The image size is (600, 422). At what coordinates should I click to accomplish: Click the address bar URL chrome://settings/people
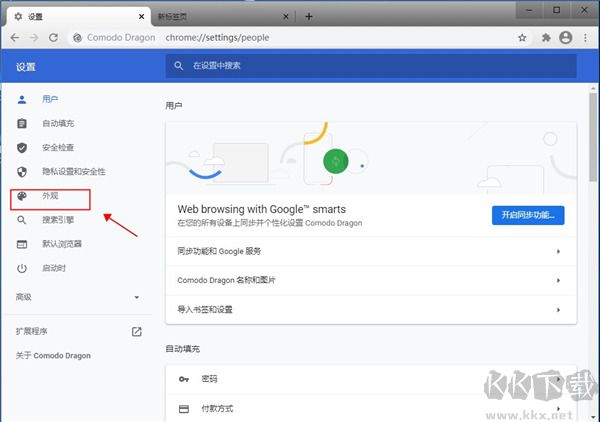pyautogui.click(x=217, y=37)
